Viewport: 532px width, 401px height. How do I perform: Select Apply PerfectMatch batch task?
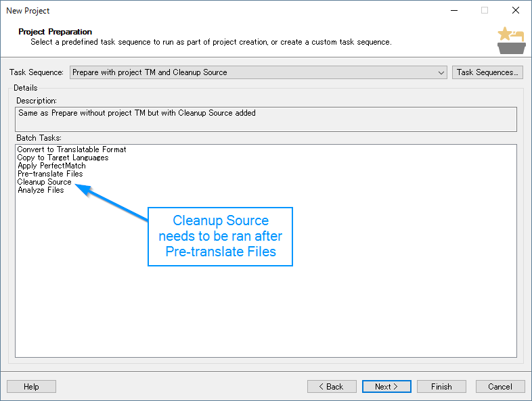coord(51,166)
